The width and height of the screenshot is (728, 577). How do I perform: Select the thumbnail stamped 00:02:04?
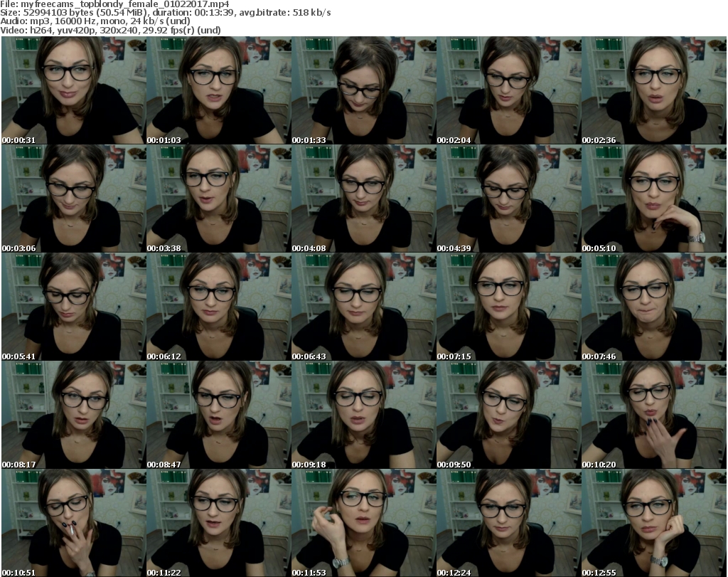(x=508, y=90)
